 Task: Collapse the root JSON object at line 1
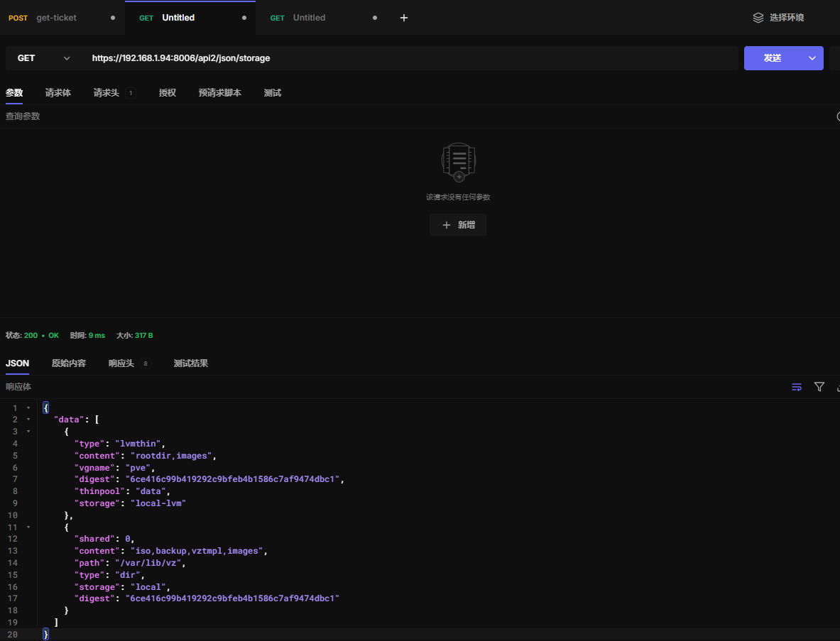click(28, 408)
